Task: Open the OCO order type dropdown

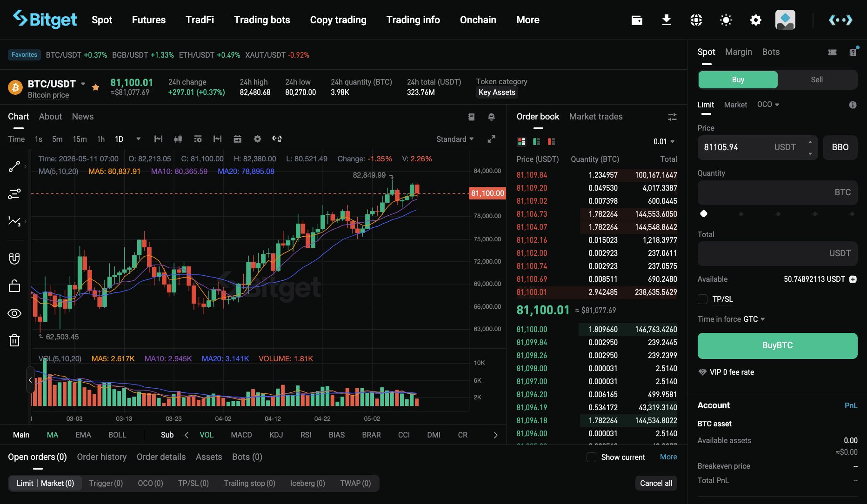Action: (x=768, y=105)
